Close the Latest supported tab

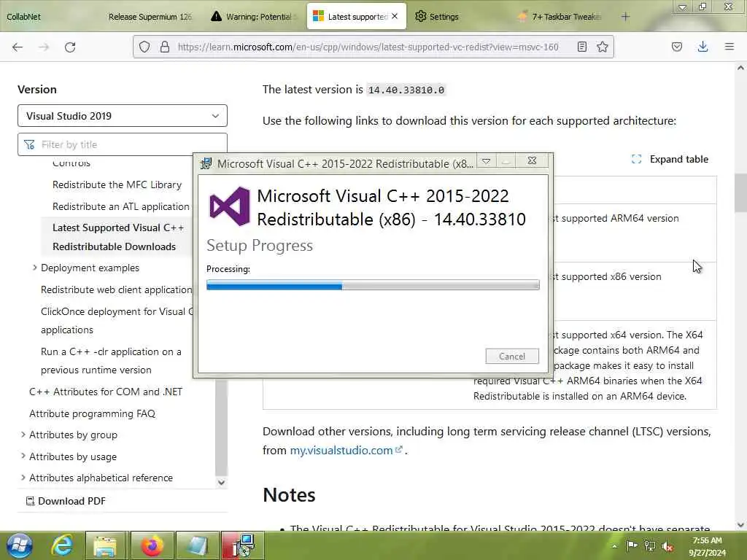[x=395, y=16]
